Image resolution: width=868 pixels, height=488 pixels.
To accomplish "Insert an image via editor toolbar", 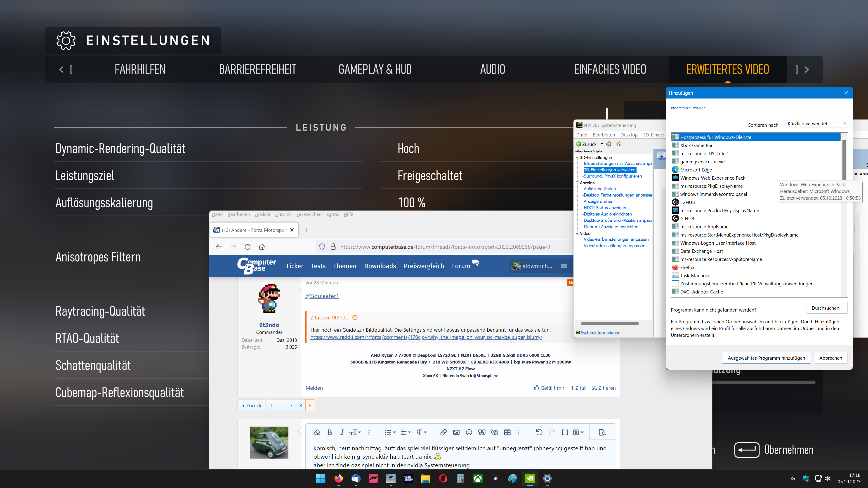I will point(456,432).
